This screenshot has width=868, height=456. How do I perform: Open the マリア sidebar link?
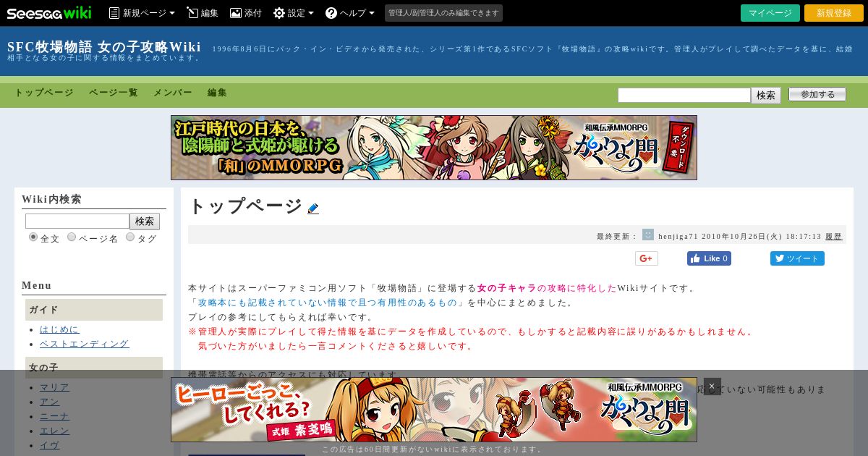pyautogui.click(x=55, y=387)
